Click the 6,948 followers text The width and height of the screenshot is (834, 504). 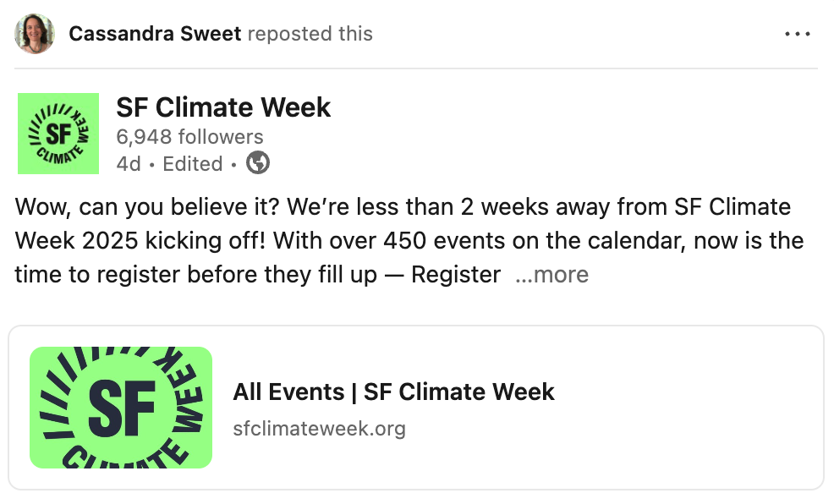pos(189,137)
